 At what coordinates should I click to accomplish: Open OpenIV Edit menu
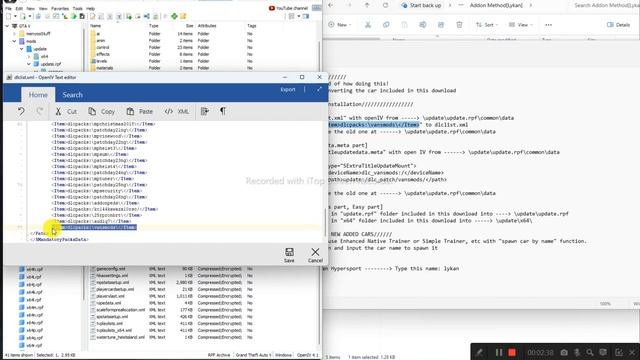pos(19,9)
